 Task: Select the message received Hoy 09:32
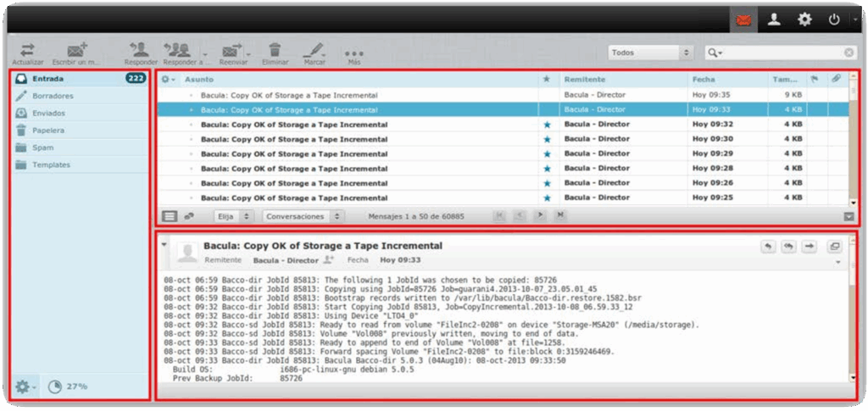(503, 125)
